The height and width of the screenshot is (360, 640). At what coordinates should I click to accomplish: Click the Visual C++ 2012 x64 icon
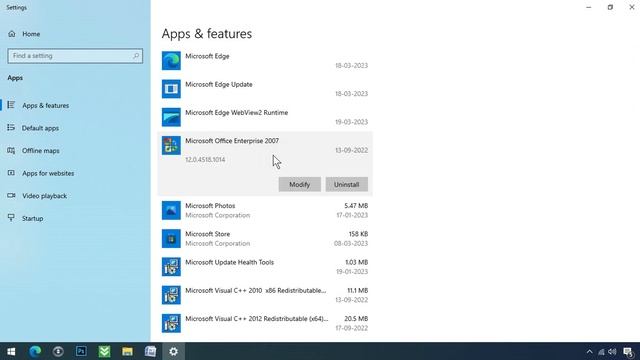pos(171,323)
